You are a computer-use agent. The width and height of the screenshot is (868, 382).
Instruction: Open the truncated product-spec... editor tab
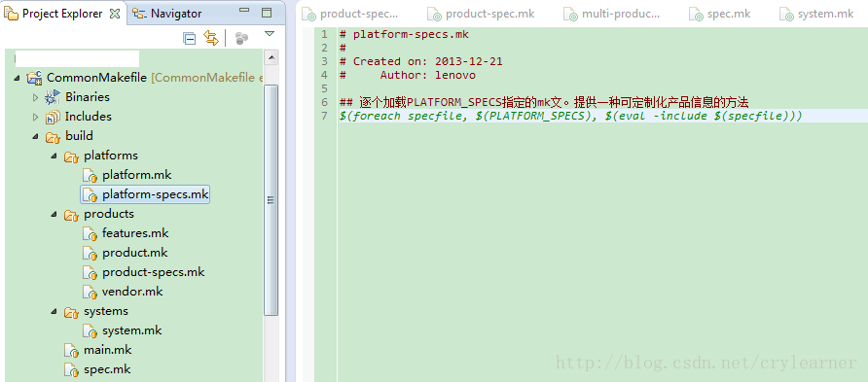pos(350,14)
